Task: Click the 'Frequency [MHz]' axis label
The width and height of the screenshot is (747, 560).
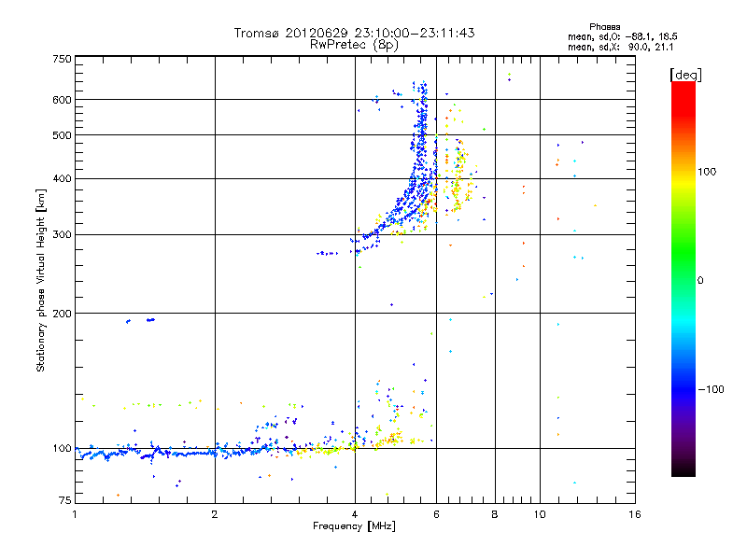Action: tap(354, 525)
